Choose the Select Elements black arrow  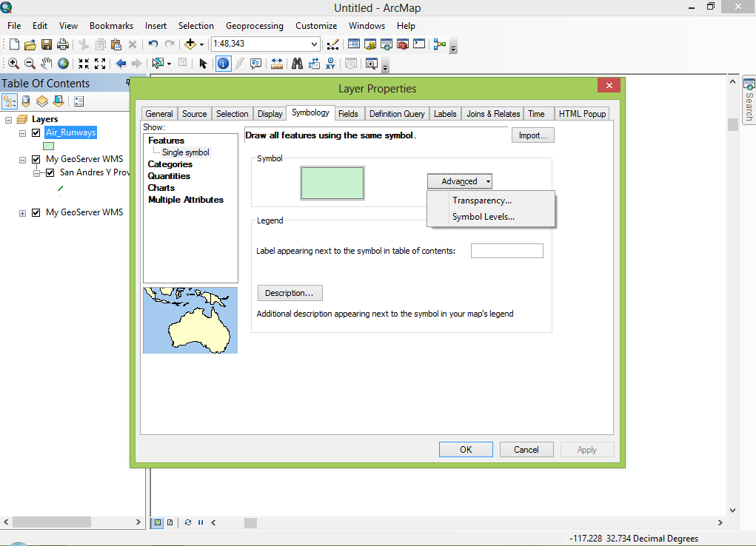pyautogui.click(x=203, y=63)
